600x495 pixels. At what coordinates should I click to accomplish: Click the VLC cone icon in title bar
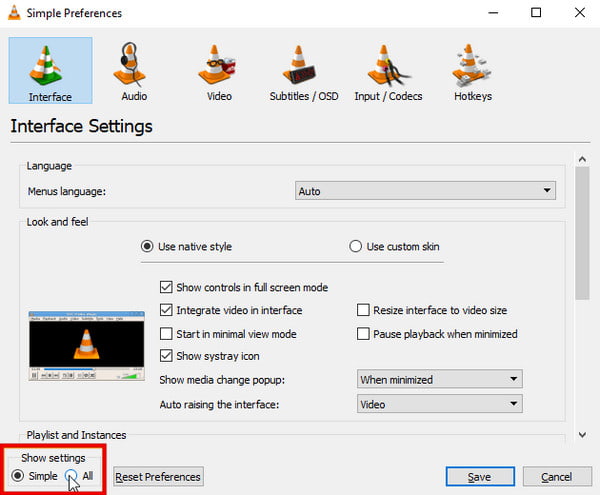point(14,13)
